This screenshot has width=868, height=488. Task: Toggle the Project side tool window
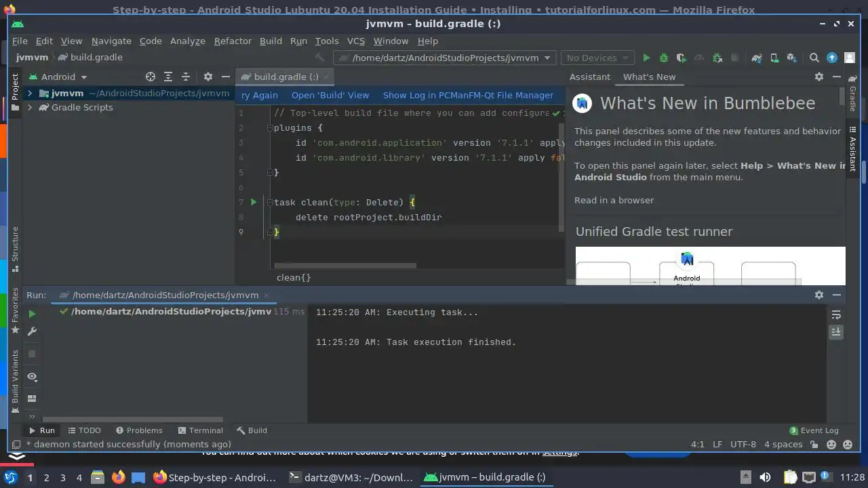pos(15,91)
